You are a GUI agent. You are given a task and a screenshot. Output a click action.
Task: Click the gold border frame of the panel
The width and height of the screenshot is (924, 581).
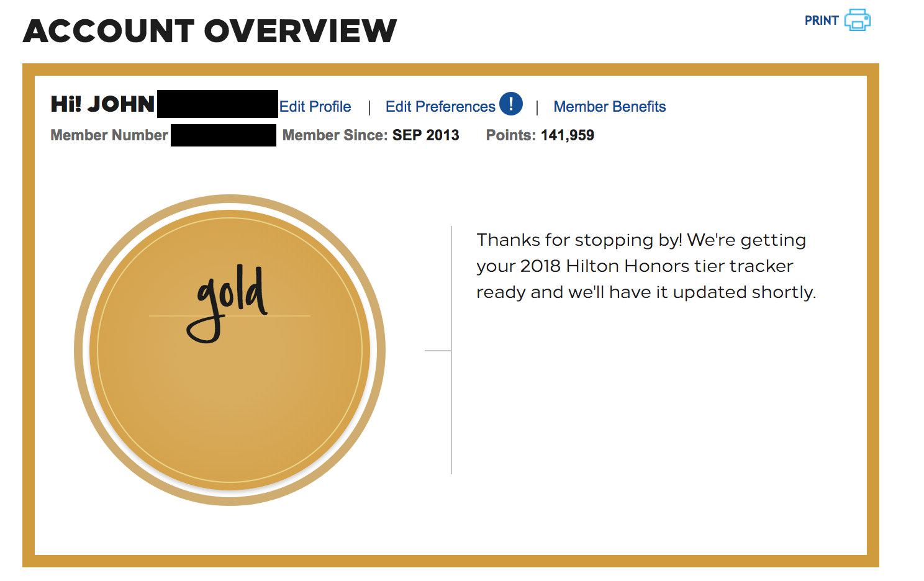coord(451,70)
